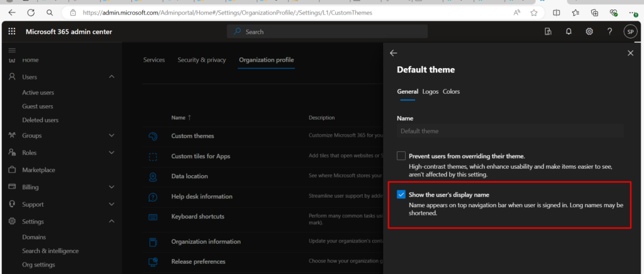Image resolution: width=644 pixels, height=274 pixels.
Task: Add this page to browser favorites
Action: pyautogui.click(x=534, y=13)
